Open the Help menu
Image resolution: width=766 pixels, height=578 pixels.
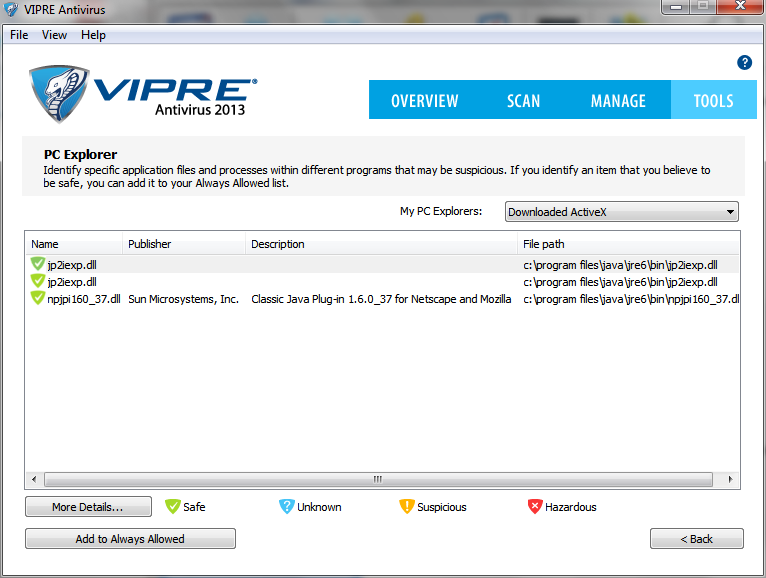(93, 35)
